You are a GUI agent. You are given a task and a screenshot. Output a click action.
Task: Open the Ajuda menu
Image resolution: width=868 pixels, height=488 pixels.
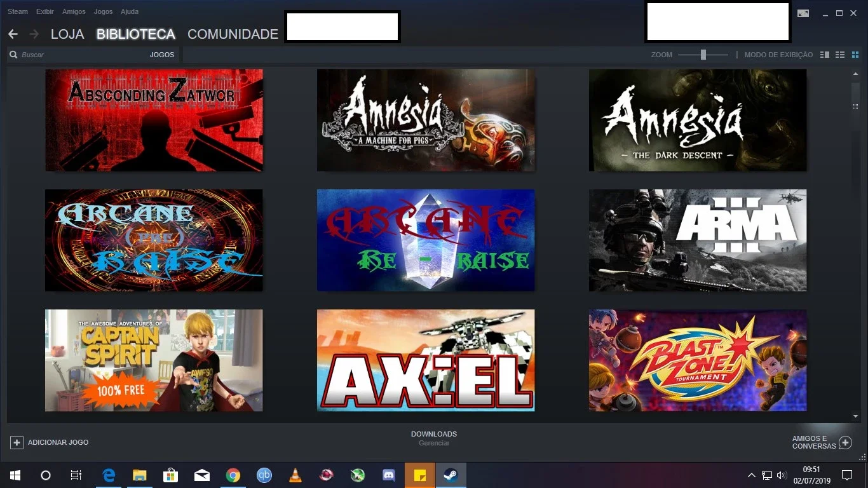[130, 11]
